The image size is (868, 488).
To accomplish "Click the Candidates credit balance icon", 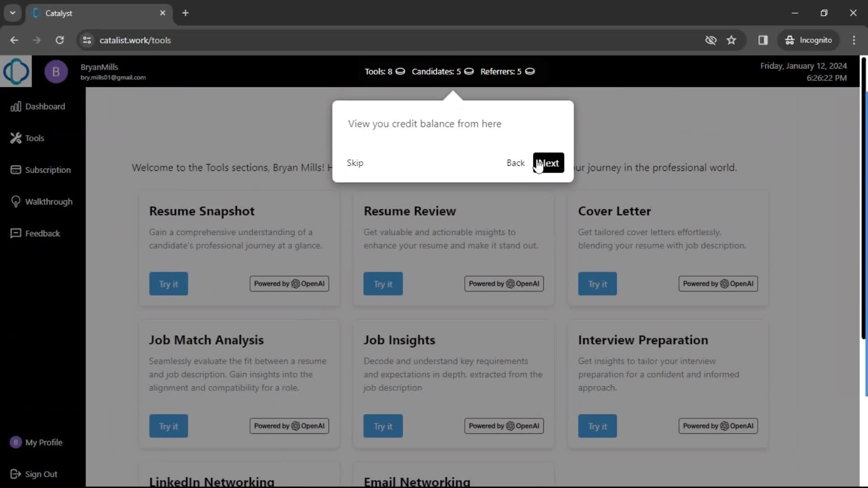I will (468, 71).
